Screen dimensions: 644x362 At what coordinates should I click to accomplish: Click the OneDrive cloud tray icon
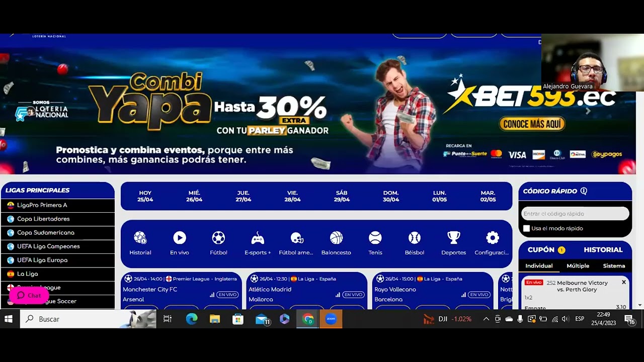[509, 319]
